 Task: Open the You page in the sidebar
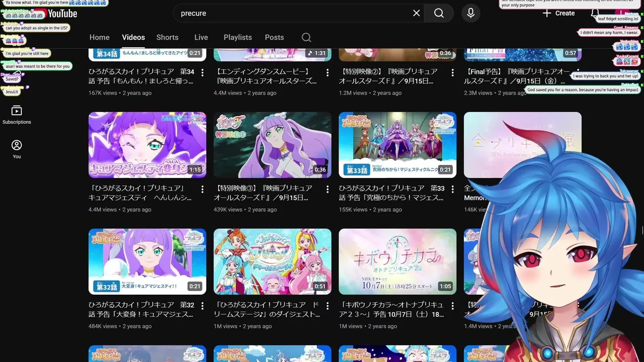click(x=17, y=149)
